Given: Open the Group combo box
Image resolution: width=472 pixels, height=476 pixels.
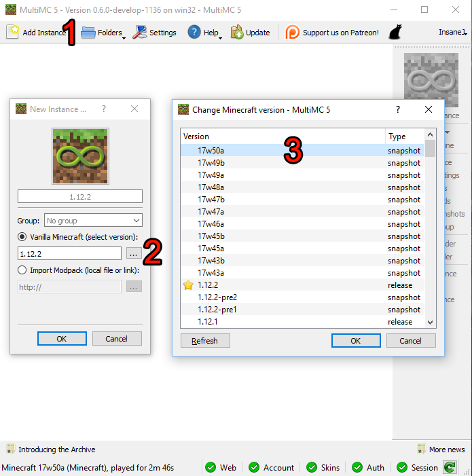Looking at the screenshot, I should click(93, 220).
